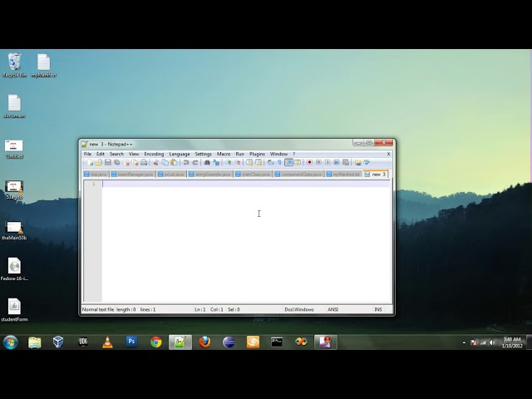Open Google Chrome from the taskbar
This screenshot has width=532, height=399.
[x=156, y=342]
